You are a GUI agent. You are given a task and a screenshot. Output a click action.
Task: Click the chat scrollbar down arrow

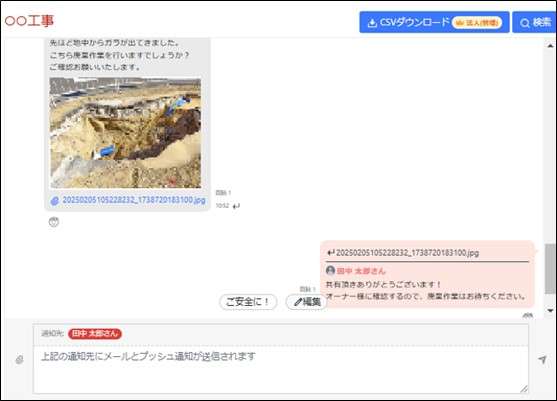click(550, 310)
